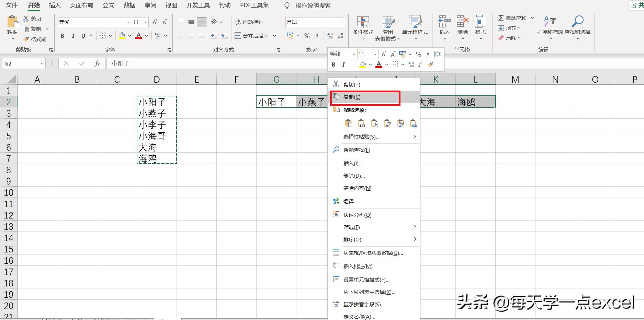Choose the transpose paste option icon

click(x=387, y=123)
